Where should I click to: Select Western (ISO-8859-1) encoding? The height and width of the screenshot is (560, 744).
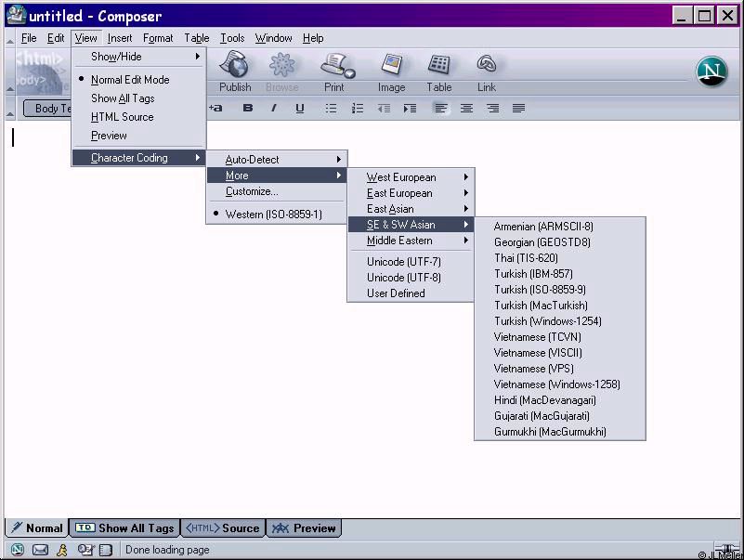276,215
